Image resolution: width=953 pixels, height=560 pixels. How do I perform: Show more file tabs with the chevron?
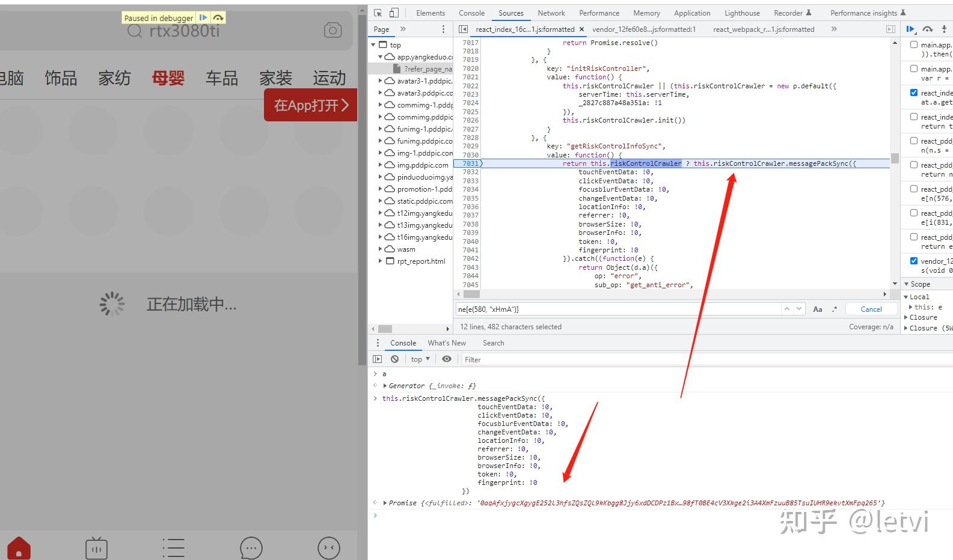click(x=834, y=29)
